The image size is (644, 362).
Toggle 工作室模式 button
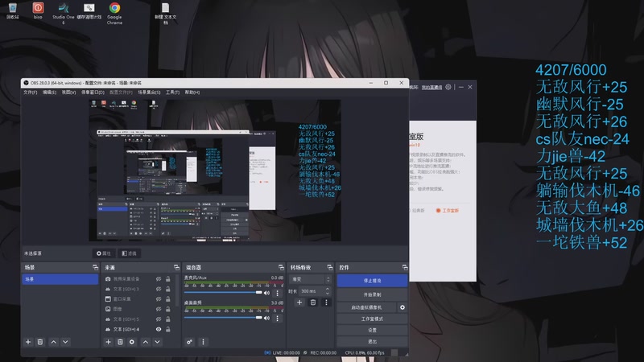tap(372, 319)
